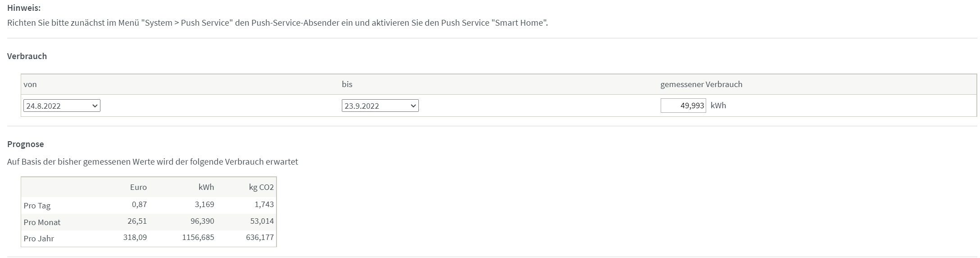Select the "Pro Jahr" row label
The width and height of the screenshot is (980, 258).
[39, 239]
